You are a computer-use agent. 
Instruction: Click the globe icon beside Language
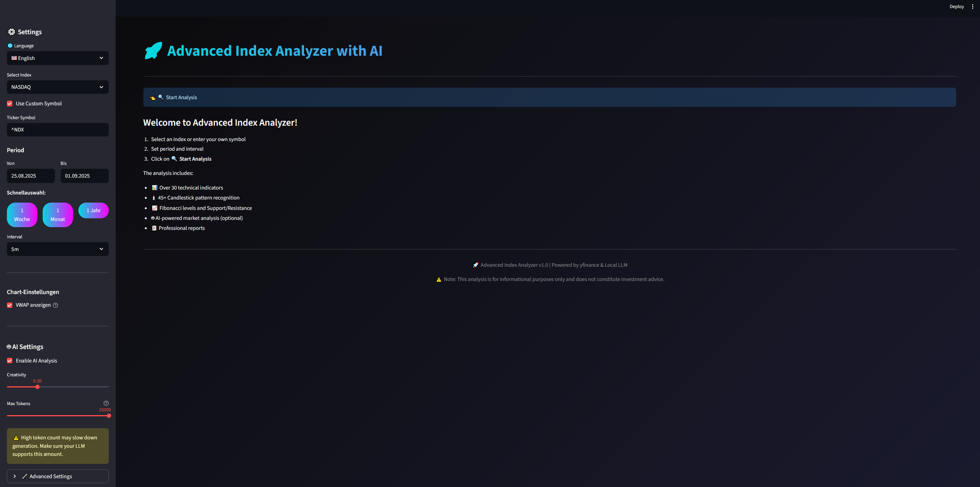(x=10, y=46)
